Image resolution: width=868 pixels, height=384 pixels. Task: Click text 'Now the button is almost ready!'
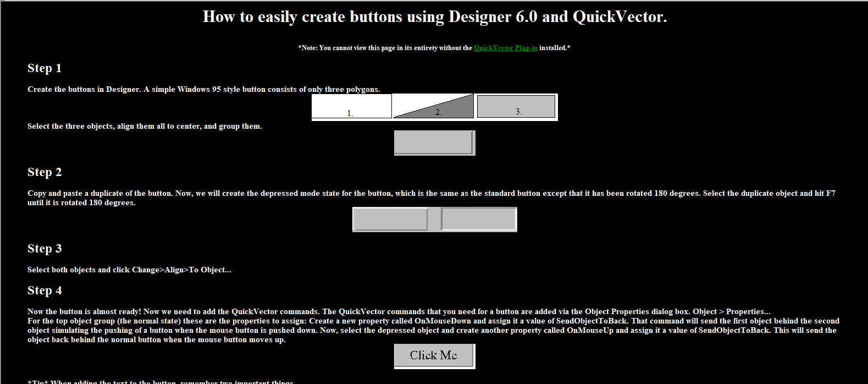point(84,311)
